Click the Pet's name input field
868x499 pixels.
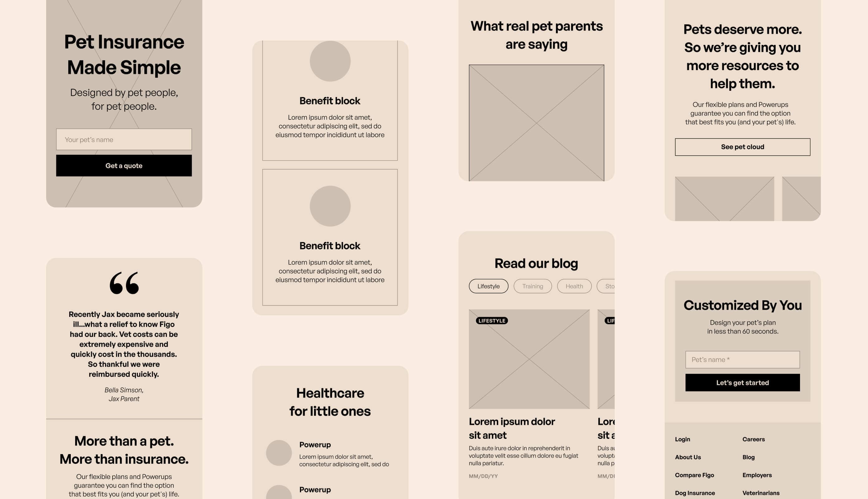point(742,359)
